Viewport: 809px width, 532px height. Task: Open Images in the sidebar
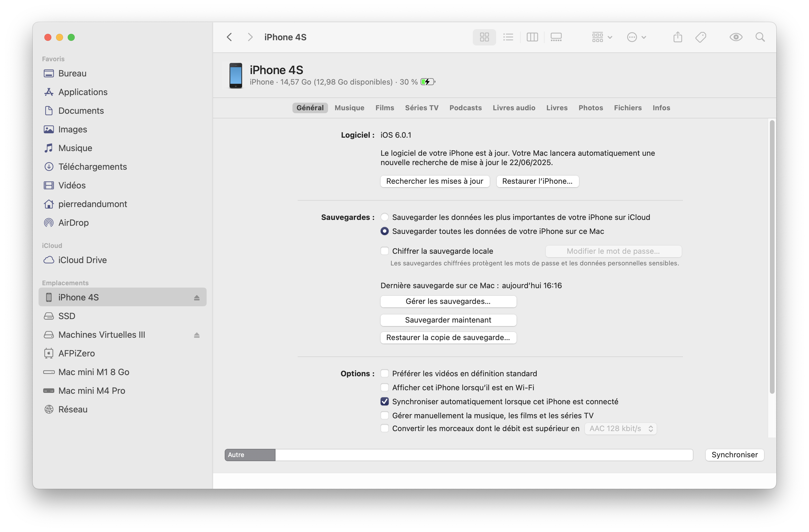point(122,129)
